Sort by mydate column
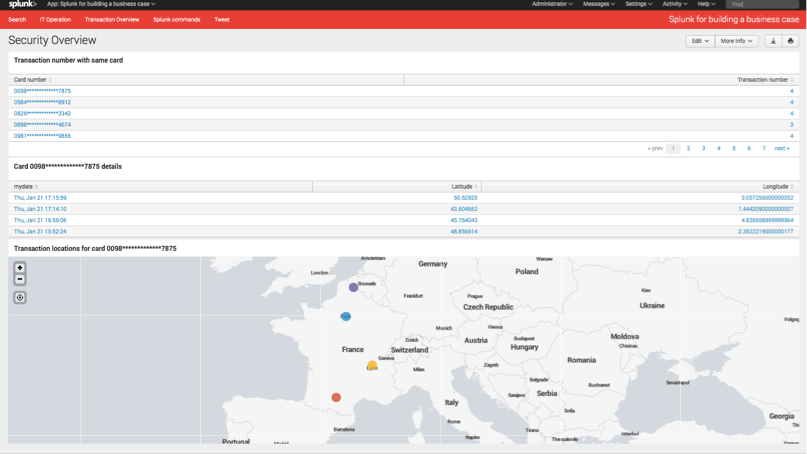807x454 pixels. pyautogui.click(x=26, y=186)
